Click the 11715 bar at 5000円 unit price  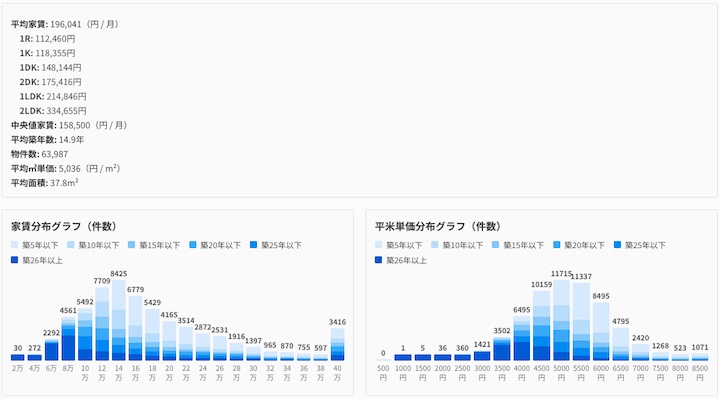[x=561, y=320]
